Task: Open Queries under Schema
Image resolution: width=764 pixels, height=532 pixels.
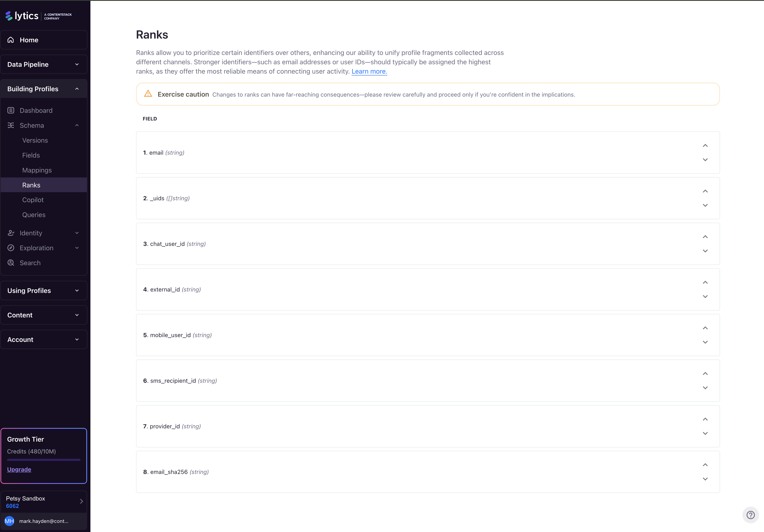Action: click(x=34, y=215)
